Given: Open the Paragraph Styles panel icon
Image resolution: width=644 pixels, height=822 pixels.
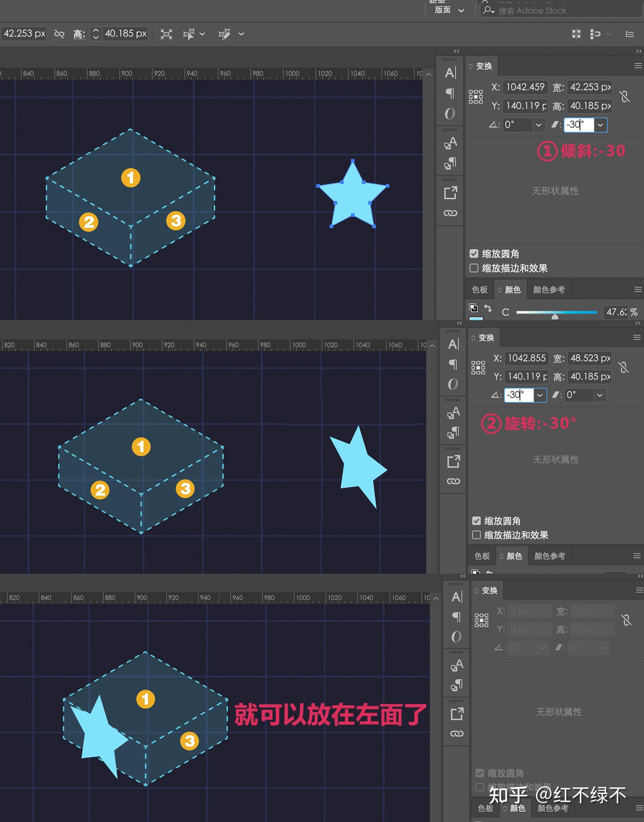Looking at the screenshot, I should point(450,163).
